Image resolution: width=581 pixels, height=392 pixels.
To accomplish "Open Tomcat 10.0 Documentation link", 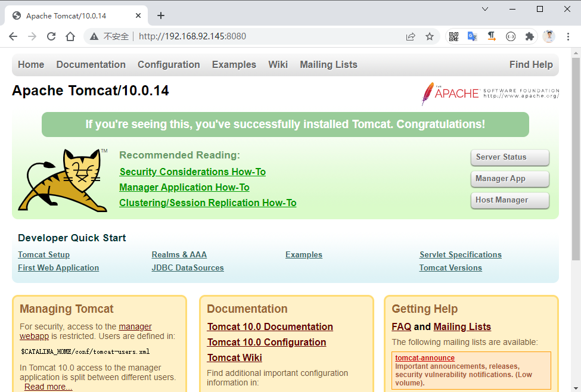I will [270, 327].
